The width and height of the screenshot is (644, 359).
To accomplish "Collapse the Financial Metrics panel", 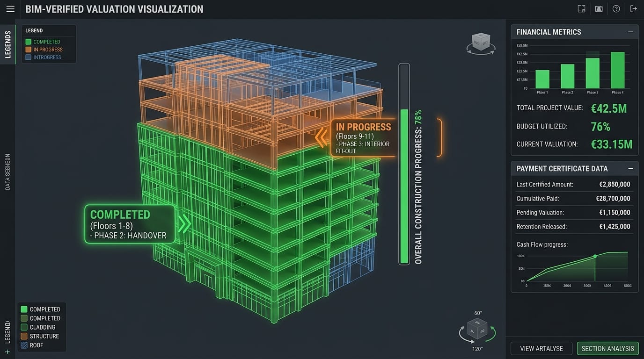I will (630, 32).
